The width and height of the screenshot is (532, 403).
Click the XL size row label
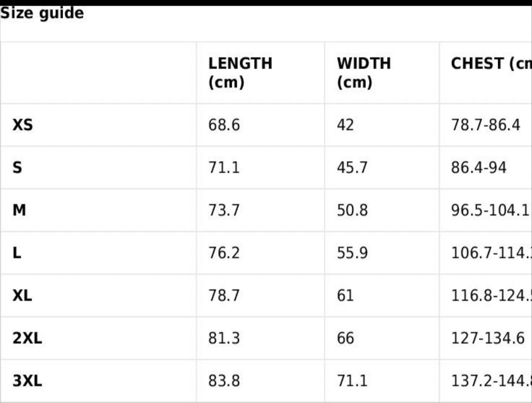[x=22, y=295]
